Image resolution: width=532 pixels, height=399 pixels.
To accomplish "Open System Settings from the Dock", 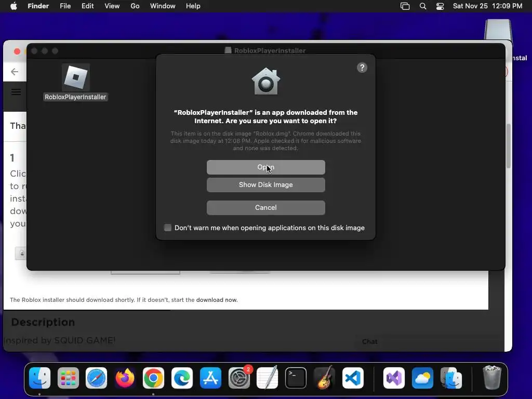I will click(239, 378).
